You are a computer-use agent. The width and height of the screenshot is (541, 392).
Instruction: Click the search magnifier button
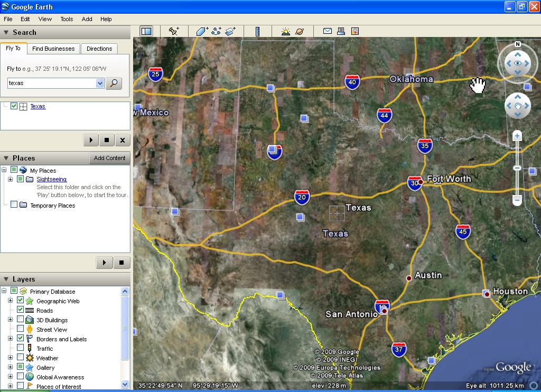point(114,83)
